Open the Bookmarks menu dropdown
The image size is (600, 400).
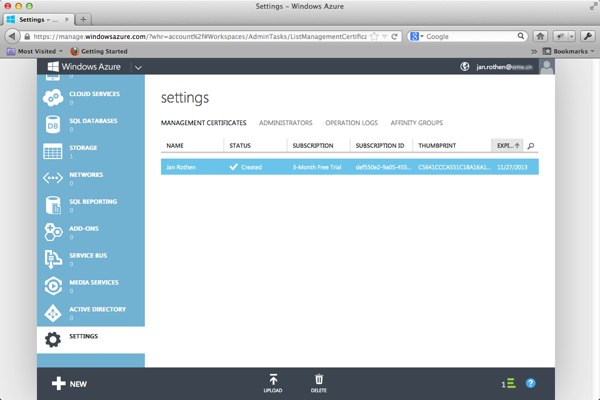point(568,51)
